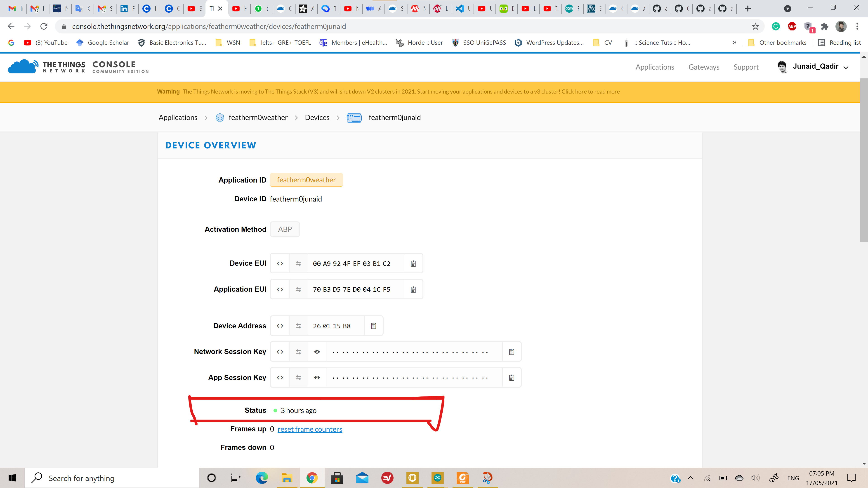Swap byte order of Device EUI
868x488 pixels.
tap(298, 263)
